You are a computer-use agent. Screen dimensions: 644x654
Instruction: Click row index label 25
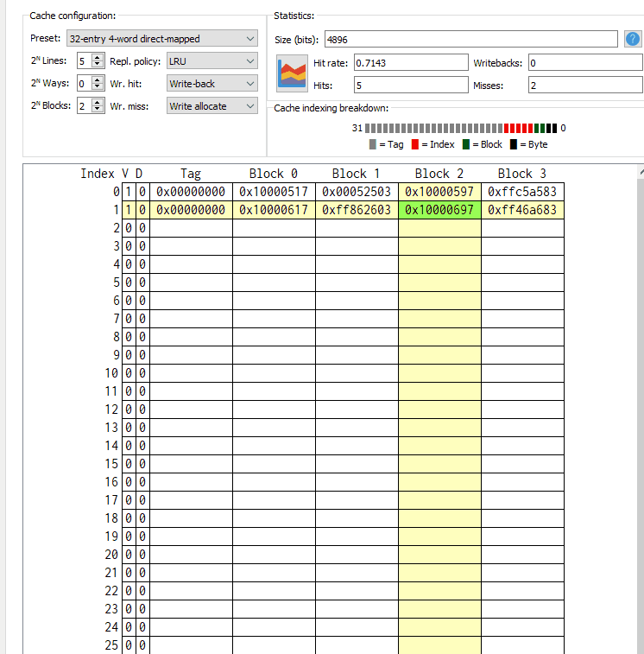(111, 645)
